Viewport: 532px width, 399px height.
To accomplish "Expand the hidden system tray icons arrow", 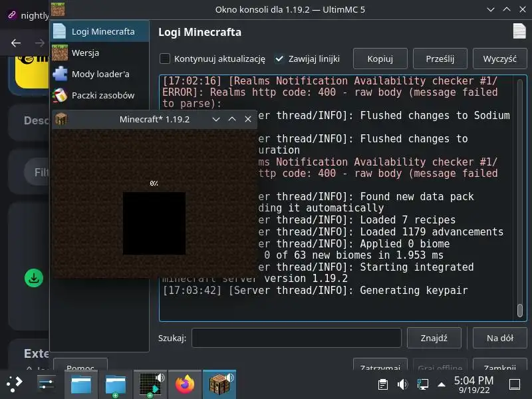I will point(442,384).
